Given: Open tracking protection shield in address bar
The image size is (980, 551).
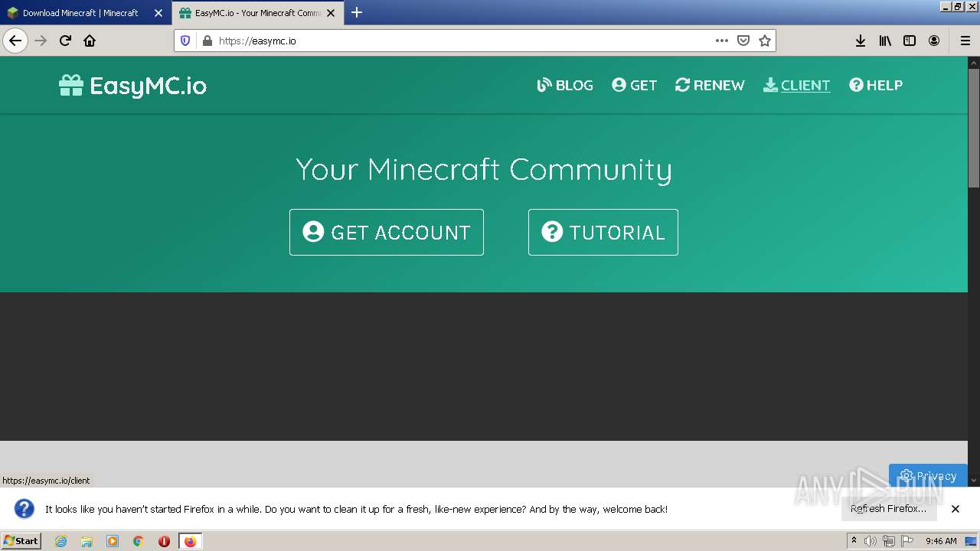Looking at the screenshot, I should tap(185, 41).
